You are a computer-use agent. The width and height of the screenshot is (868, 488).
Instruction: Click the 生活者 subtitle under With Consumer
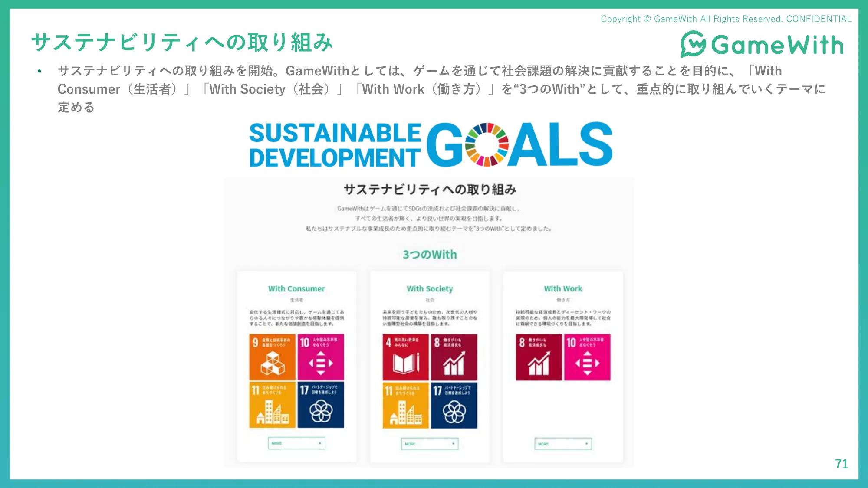point(296,300)
